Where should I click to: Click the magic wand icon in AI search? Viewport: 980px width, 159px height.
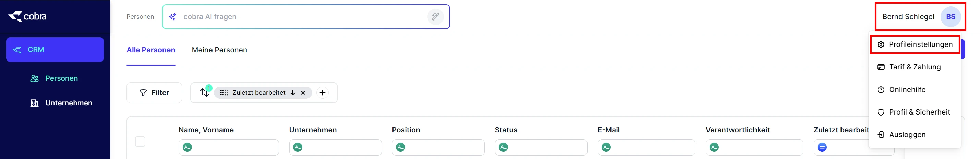point(435,17)
